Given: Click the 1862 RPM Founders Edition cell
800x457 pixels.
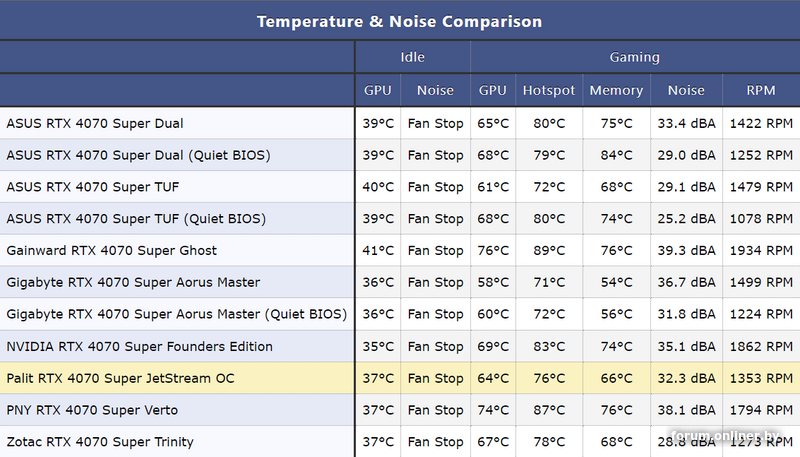Looking at the screenshot, I should pyautogui.click(x=760, y=346).
